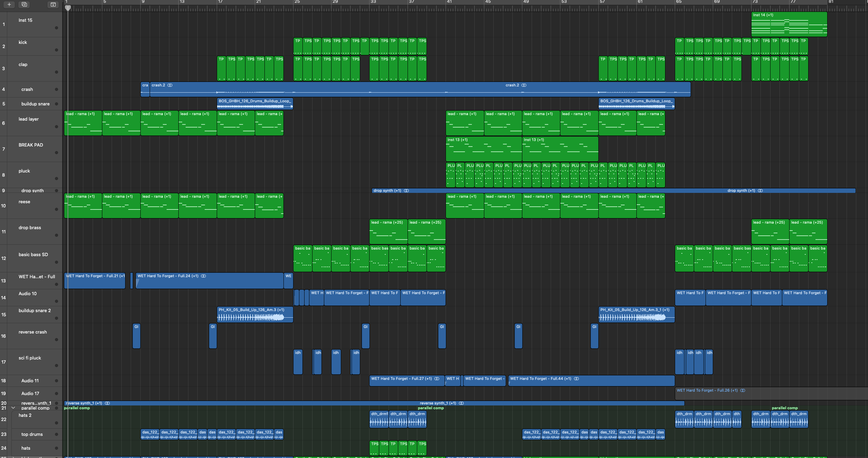Click the playhead marker in the ruler
Image resolution: width=868 pixels, height=458 pixels.
pos(68,8)
